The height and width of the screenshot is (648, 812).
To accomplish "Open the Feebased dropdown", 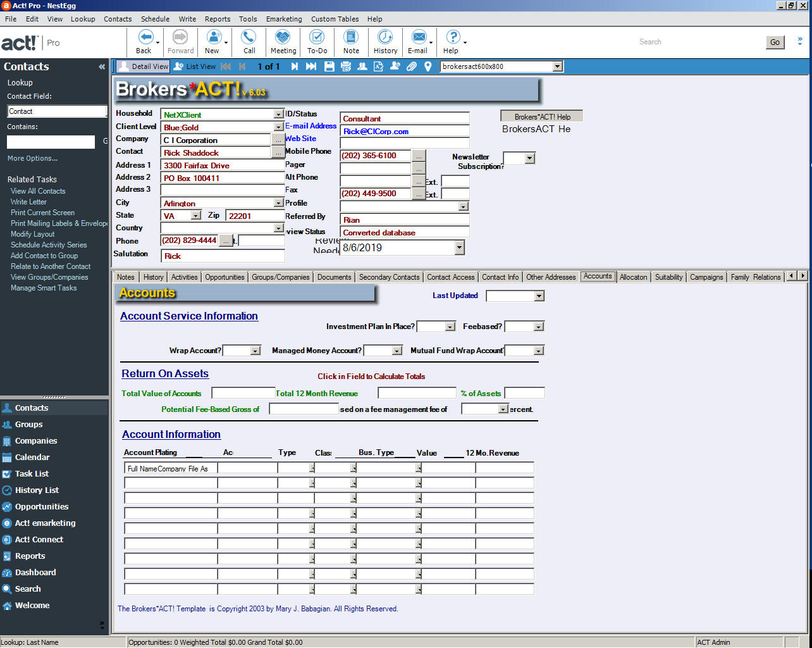I will 538,327.
